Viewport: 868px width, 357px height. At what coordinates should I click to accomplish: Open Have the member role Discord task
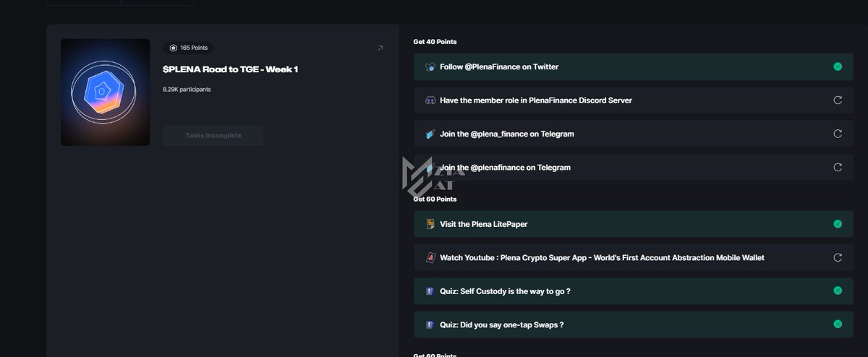point(634,100)
